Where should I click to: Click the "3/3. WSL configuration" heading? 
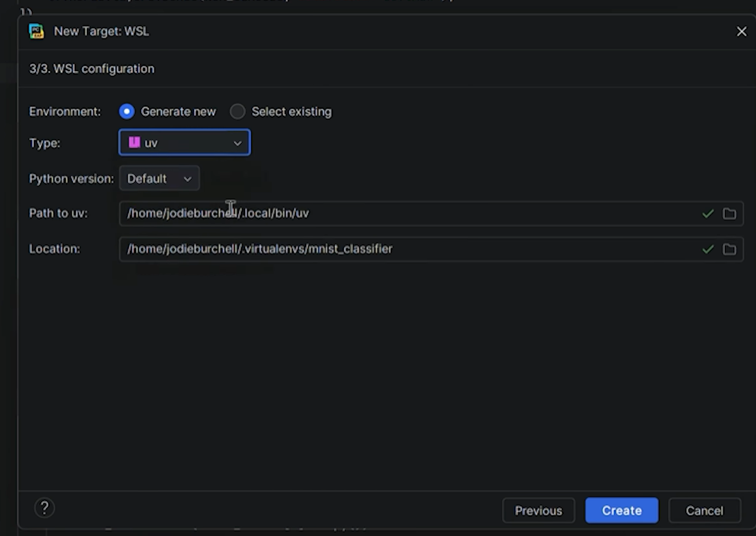(92, 69)
